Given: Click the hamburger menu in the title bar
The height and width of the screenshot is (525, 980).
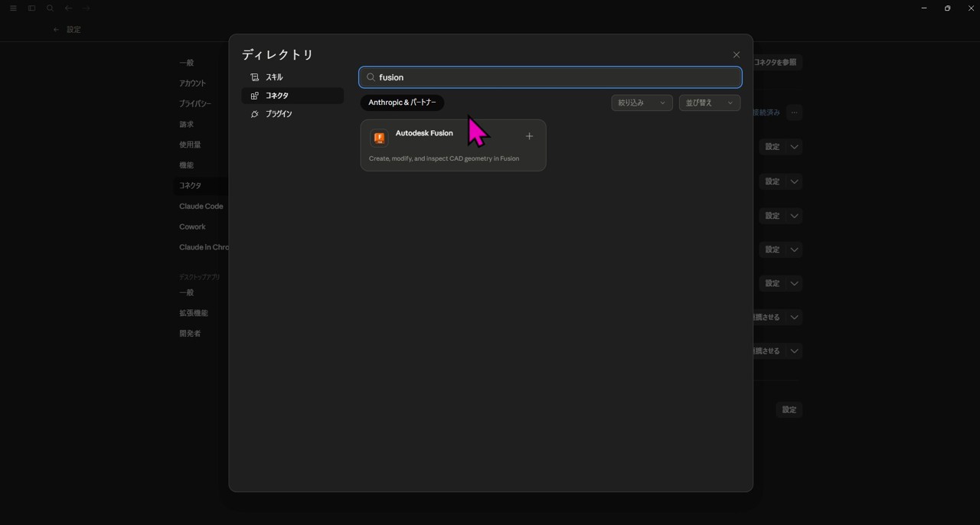Looking at the screenshot, I should click(12, 8).
